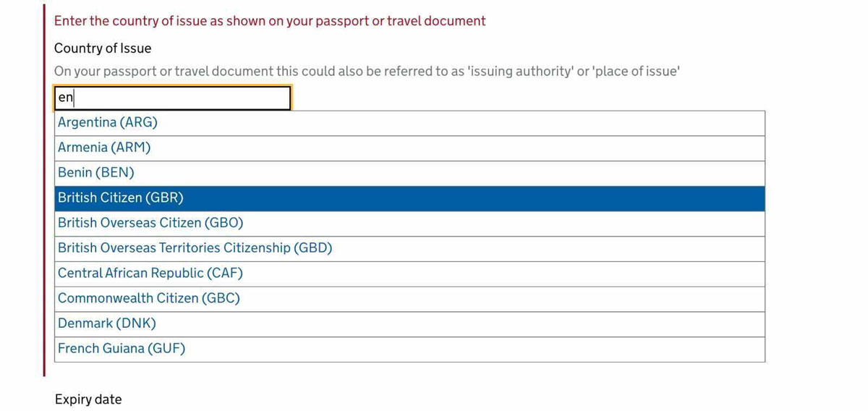This screenshot has width=868, height=411.
Task: Pick the suggestion with code CAF
Action: (x=150, y=274)
